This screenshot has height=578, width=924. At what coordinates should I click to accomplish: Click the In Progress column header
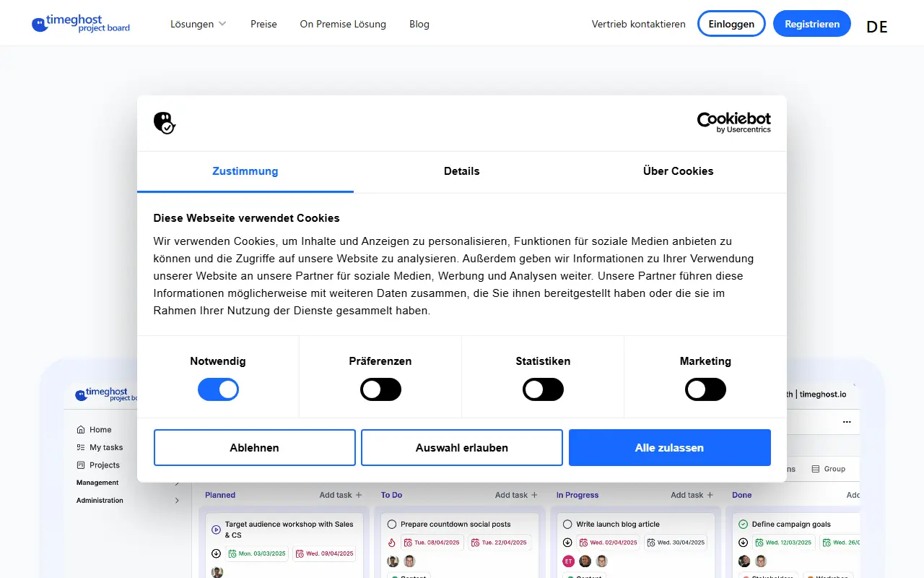(x=577, y=495)
